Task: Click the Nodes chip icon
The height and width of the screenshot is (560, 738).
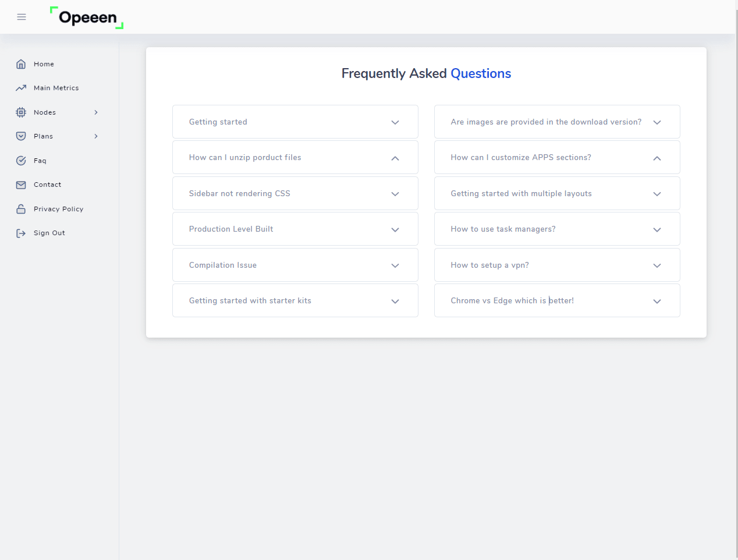Action: coord(21,112)
